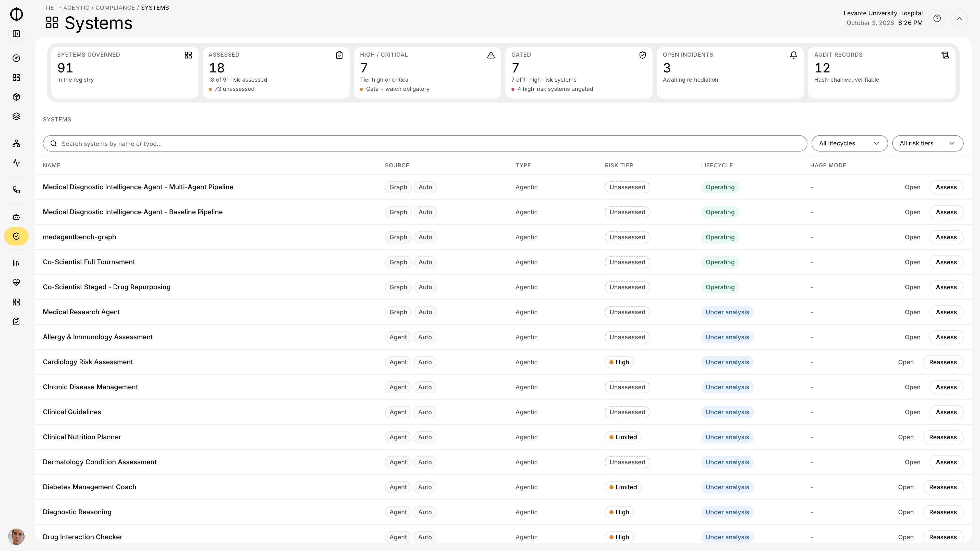Open the activity pulse sidebar icon
Viewport: 980px width, 551px height.
pyautogui.click(x=16, y=163)
